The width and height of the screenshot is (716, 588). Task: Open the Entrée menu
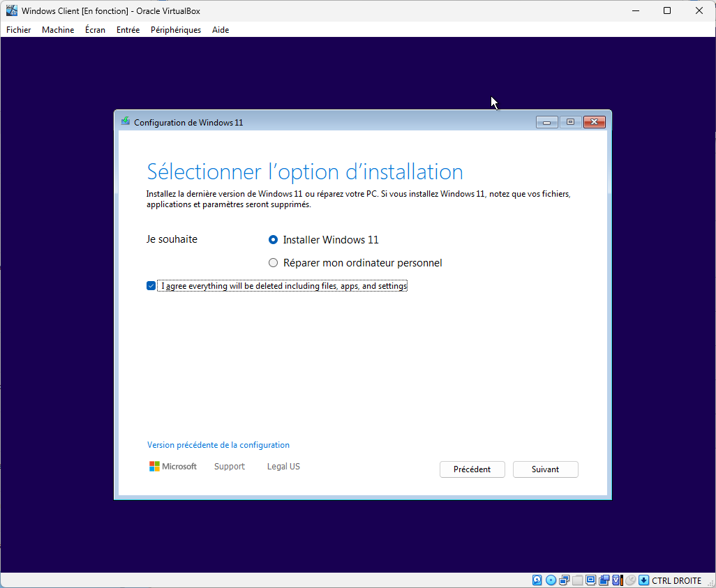click(x=128, y=30)
